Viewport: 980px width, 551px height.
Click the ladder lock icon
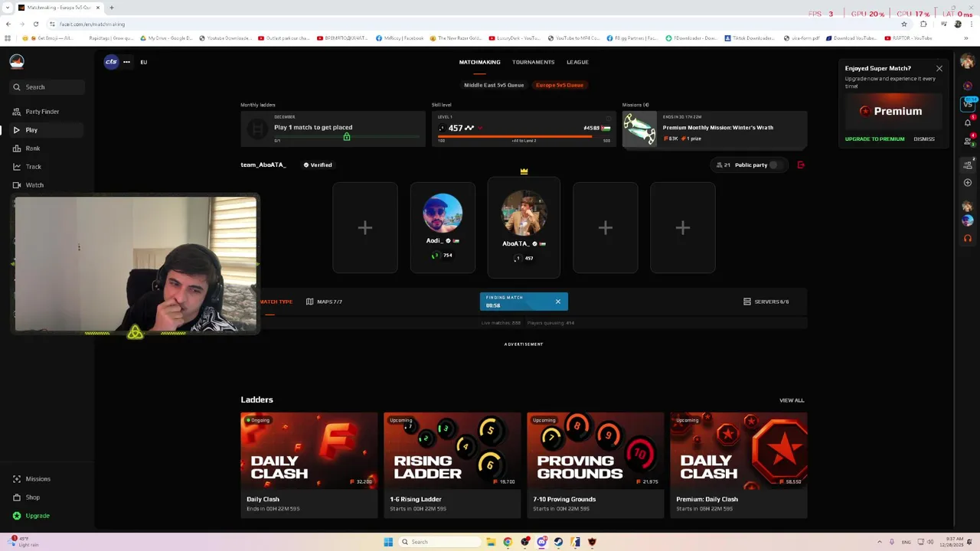(x=347, y=137)
